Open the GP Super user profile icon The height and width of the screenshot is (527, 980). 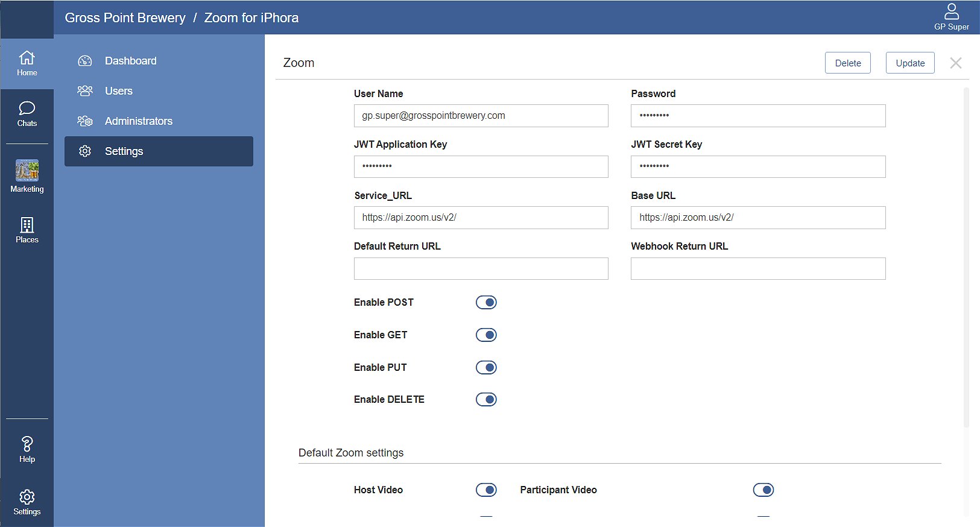coord(951,17)
